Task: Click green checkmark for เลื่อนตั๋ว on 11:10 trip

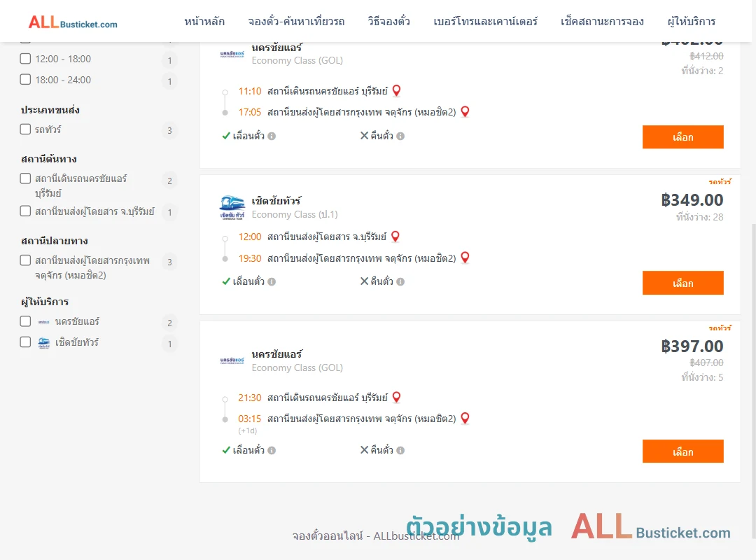Action: click(225, 136)
